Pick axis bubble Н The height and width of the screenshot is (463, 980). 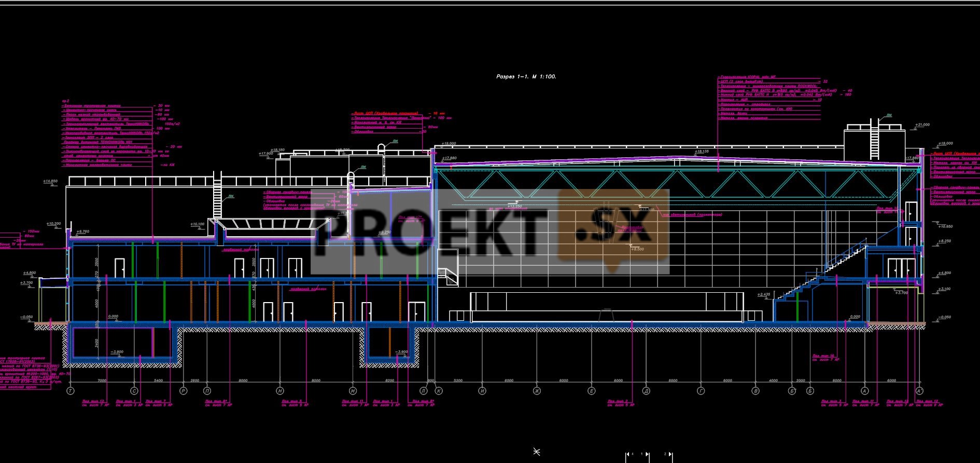click(x=280, y=390)
